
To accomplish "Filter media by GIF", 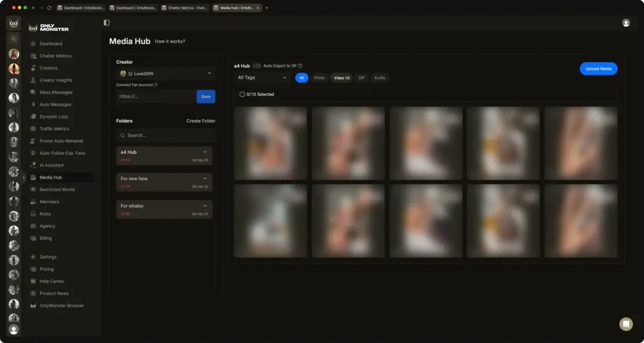I will pyautogui.click(x=361, y=78).
